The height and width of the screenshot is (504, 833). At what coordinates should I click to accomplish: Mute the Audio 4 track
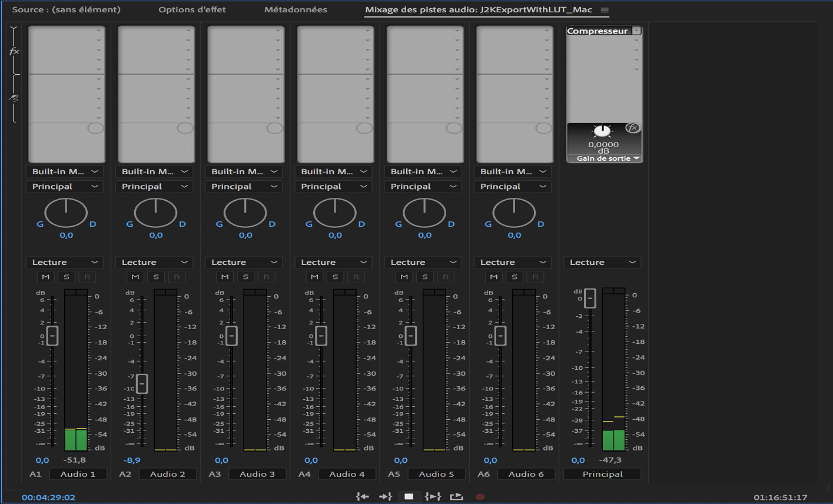pos(314,277)
